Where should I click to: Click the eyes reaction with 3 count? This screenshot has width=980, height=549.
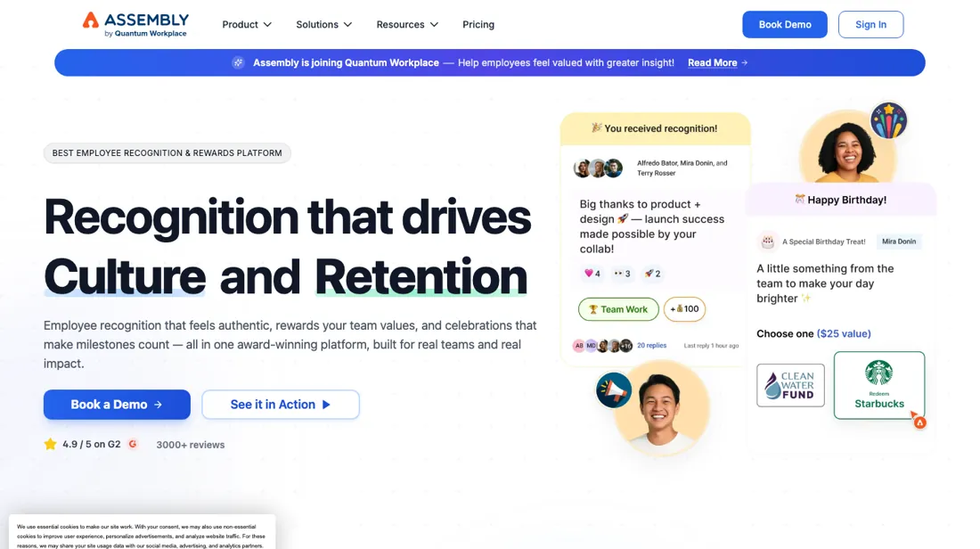622,274
